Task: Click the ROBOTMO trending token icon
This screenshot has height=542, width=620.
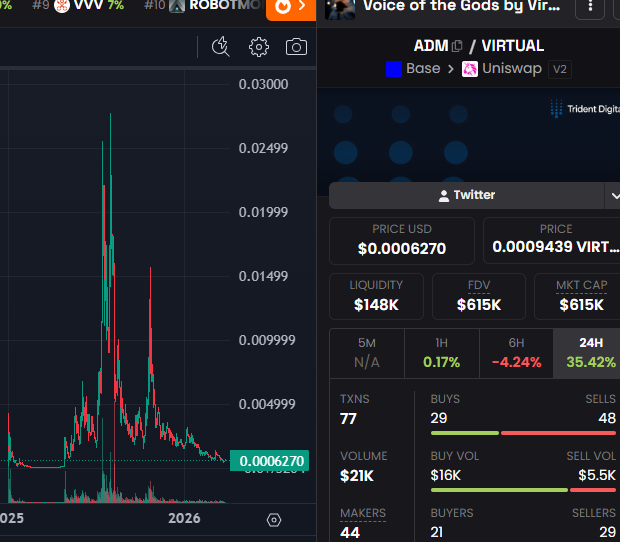Action: coord(177,6)
